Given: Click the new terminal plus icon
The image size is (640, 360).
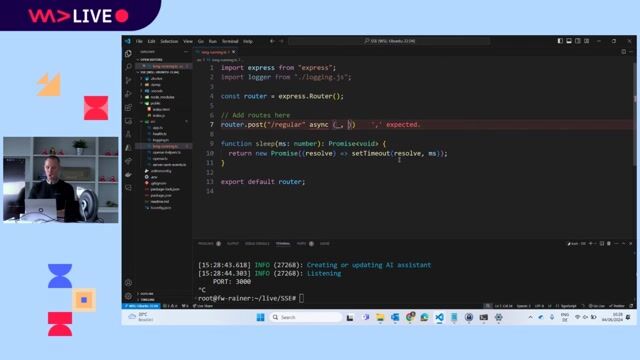Looking at the screenshot, I should pyautogui.click(x=591, y=244).
